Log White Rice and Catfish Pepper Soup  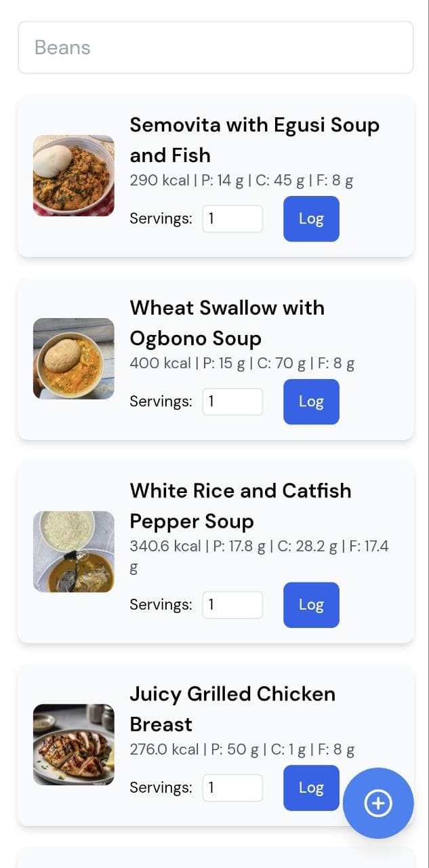click(311, 605)
